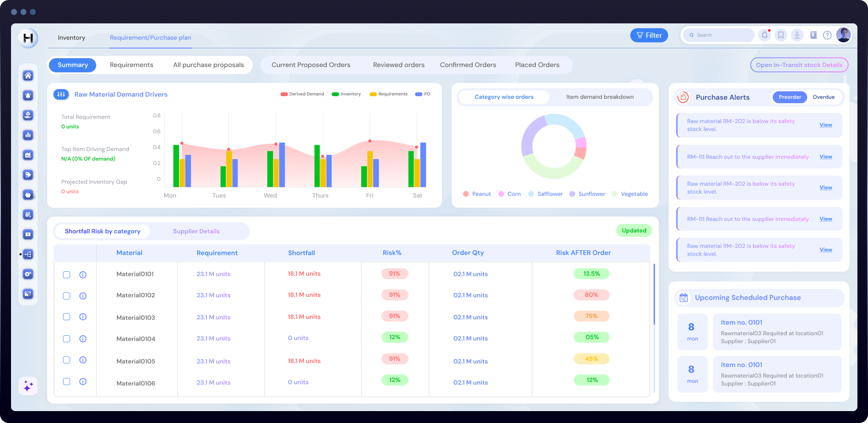Open the help question mark icon
Image resolution: width=868 pixels, height=423 pixels.
pos(827,35)
